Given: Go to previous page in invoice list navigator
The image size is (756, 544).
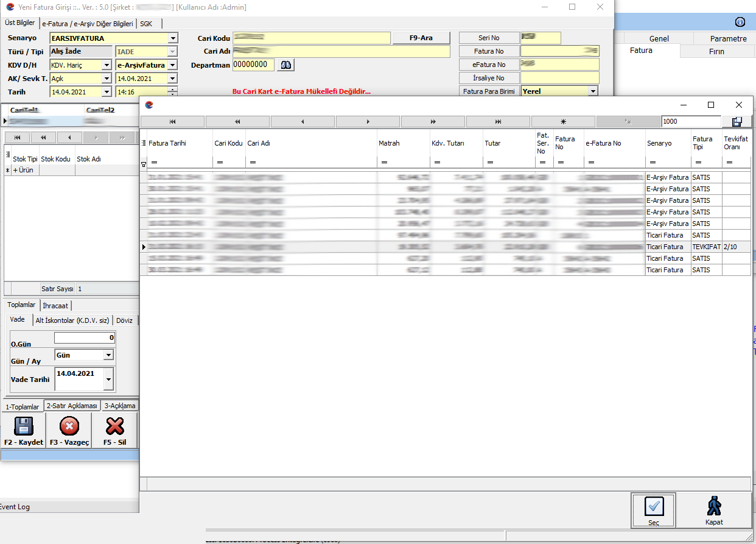Looking at the screenshot, I should [237, 122].
